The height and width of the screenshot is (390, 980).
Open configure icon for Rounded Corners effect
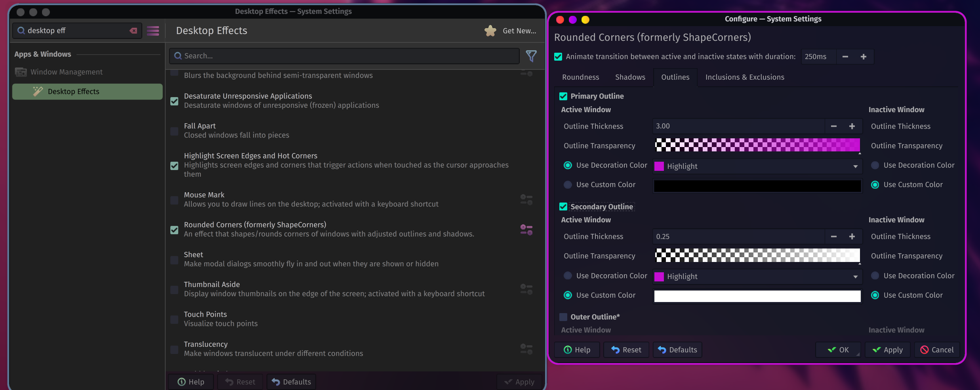pyautogui.click(x=526, y=229)
